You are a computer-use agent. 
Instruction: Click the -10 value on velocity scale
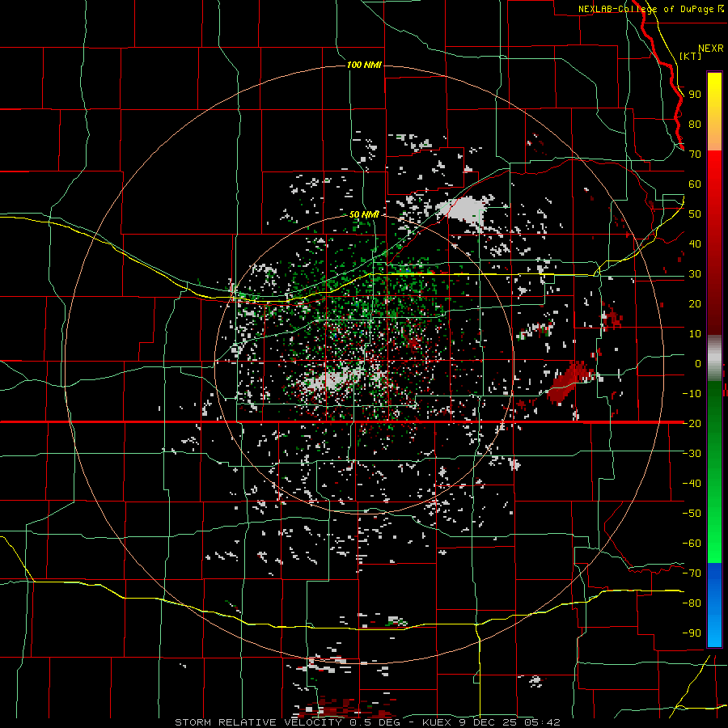tap(692, 394)
